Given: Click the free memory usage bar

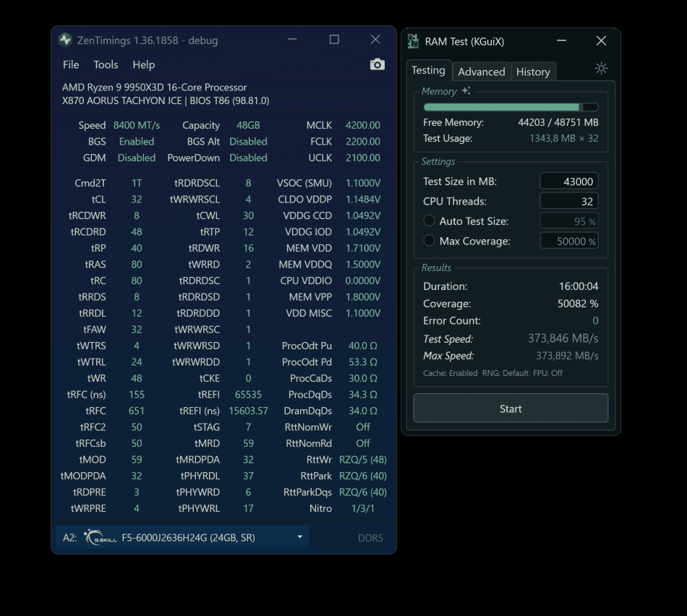Looking at the screenshot, I should tap(511, 107).
